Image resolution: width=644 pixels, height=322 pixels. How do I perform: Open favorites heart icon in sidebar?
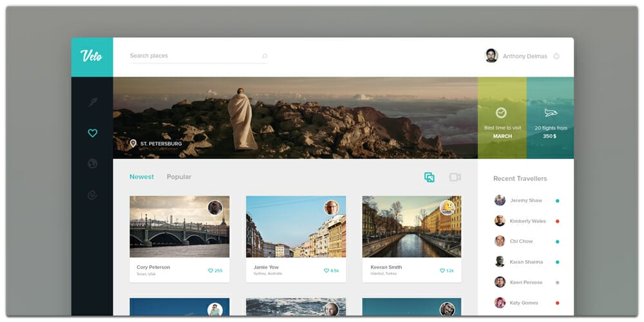point(92,133)
